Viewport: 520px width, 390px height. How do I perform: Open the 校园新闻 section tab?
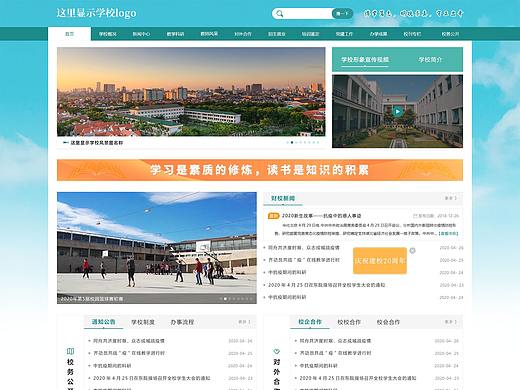[x=283, y=198]
